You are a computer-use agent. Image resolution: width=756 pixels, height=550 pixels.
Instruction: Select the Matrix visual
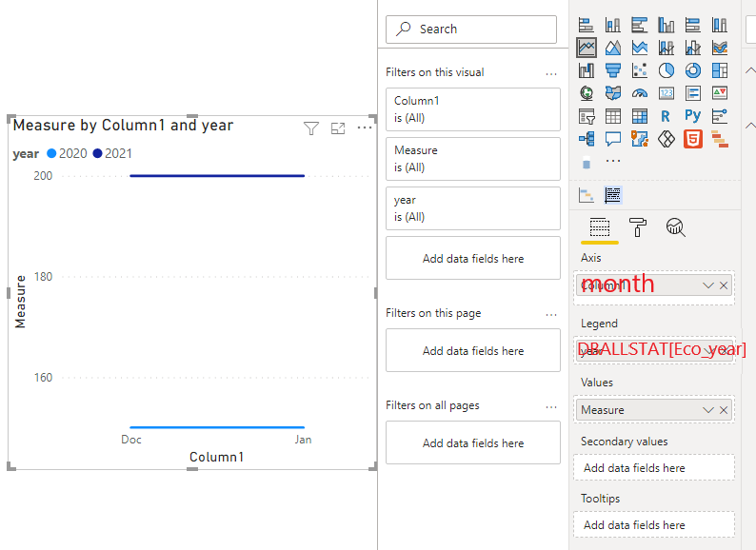pyautogui.click(x=639, y=116)
